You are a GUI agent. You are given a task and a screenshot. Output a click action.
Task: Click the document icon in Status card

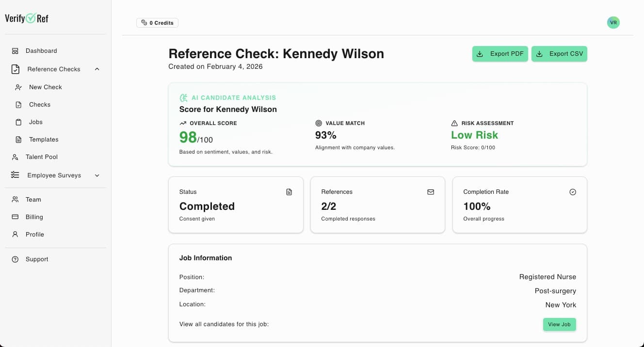(x=289, y=192)
